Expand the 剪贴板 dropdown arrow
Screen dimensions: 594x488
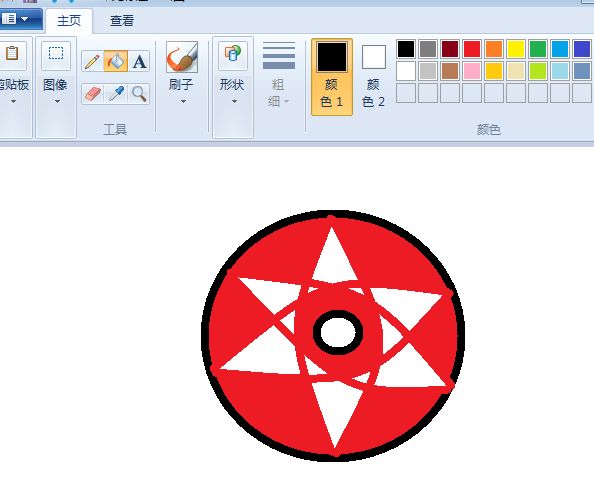[x=13, y=102]
